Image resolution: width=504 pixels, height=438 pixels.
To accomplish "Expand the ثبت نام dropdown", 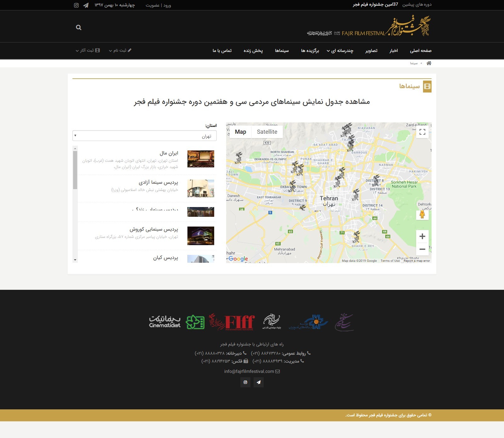I will (120, 50).
